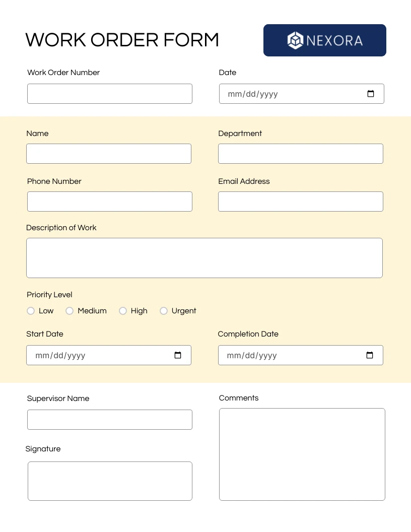
Task: Select the Low priority option
Action: (31, 311)
